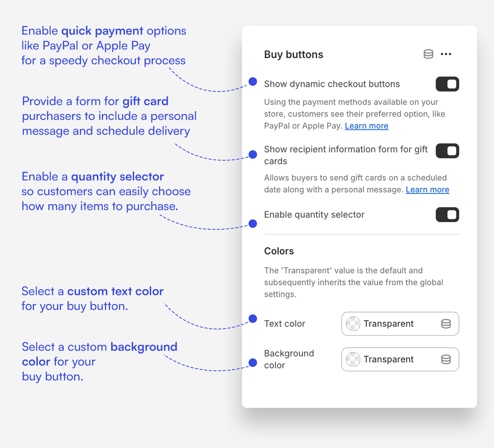Click the Buy buttons section heading
Image resolution: width=494 pixels, height=448 pixels.
click(293, 54)
